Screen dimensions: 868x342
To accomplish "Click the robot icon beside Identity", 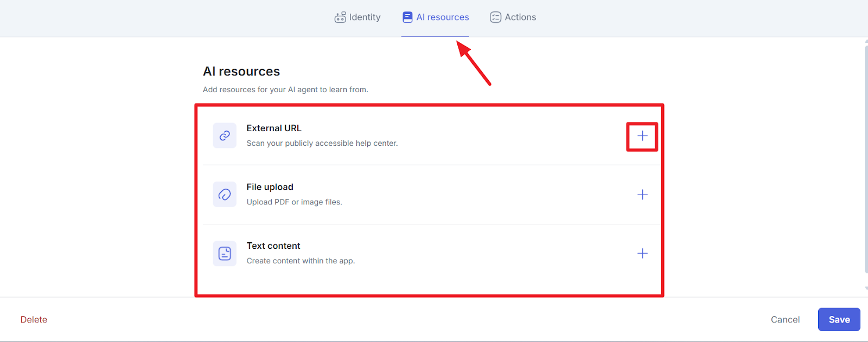I will click(x=340, y=17).
